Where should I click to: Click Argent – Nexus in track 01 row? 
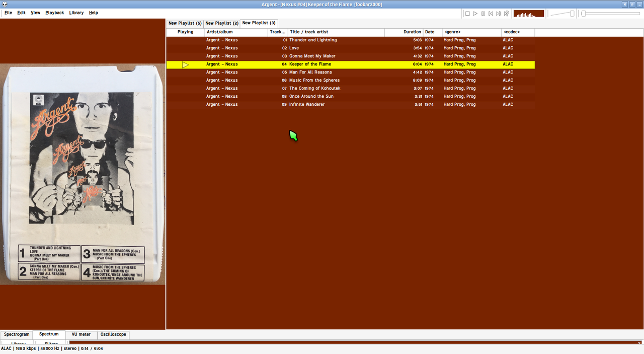click(222, 40)
